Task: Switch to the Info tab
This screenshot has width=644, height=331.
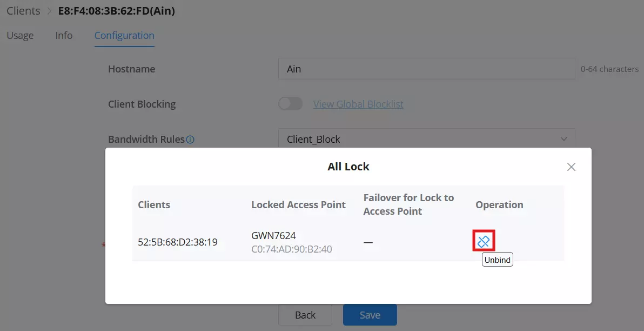Action: coord(64,36)
